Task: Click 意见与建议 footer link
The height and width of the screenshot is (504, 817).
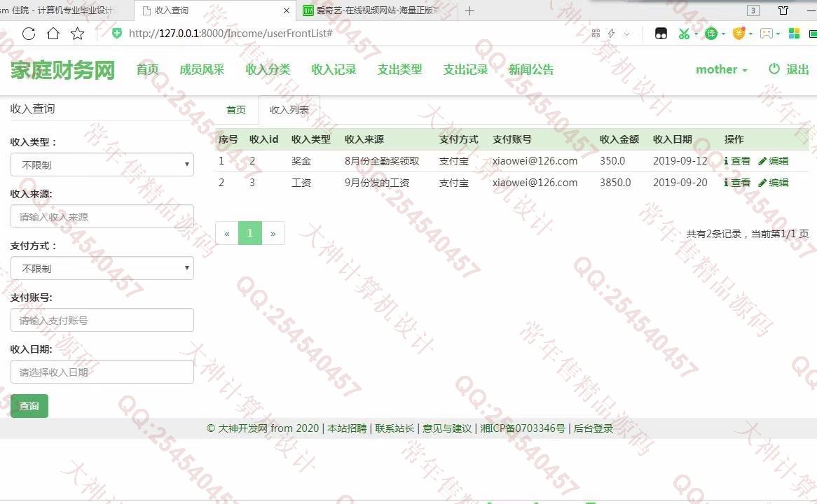Action: (x=447, y=428)
